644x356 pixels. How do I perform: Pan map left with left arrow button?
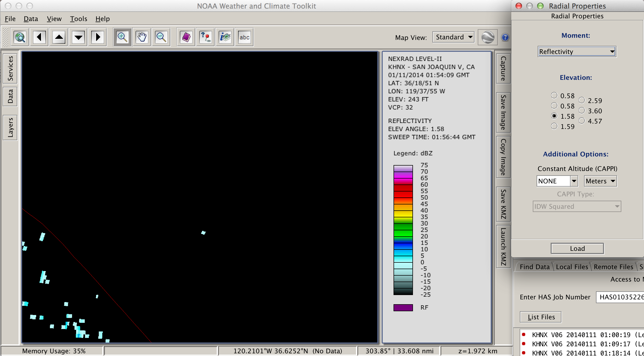click(x=39, y=37)
